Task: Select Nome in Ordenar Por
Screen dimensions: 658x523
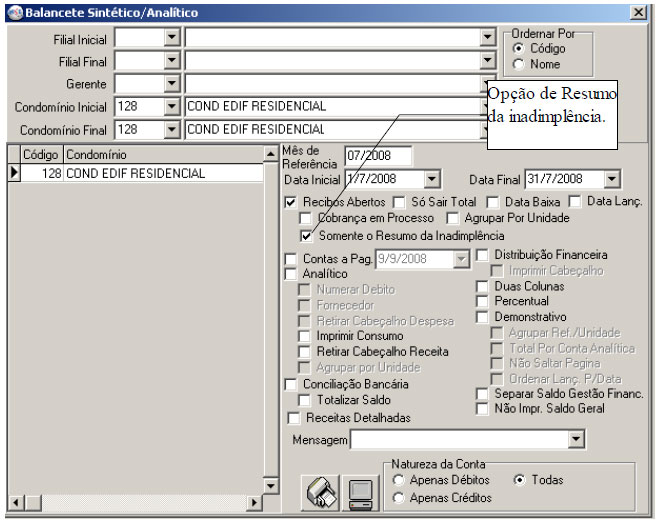Action: click(518, 64)
